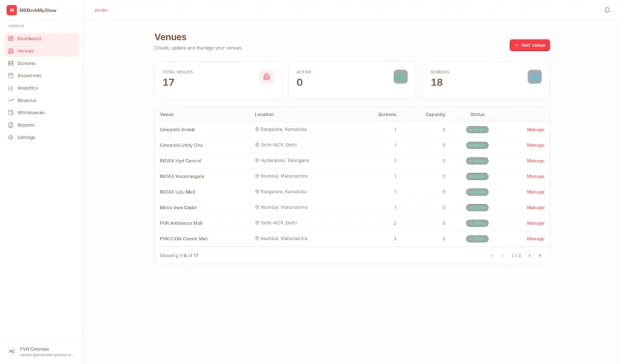Viewport: 621px width, 364px height.
Task: Click the Withdrawals wallet icon
Action: point(11,113)
